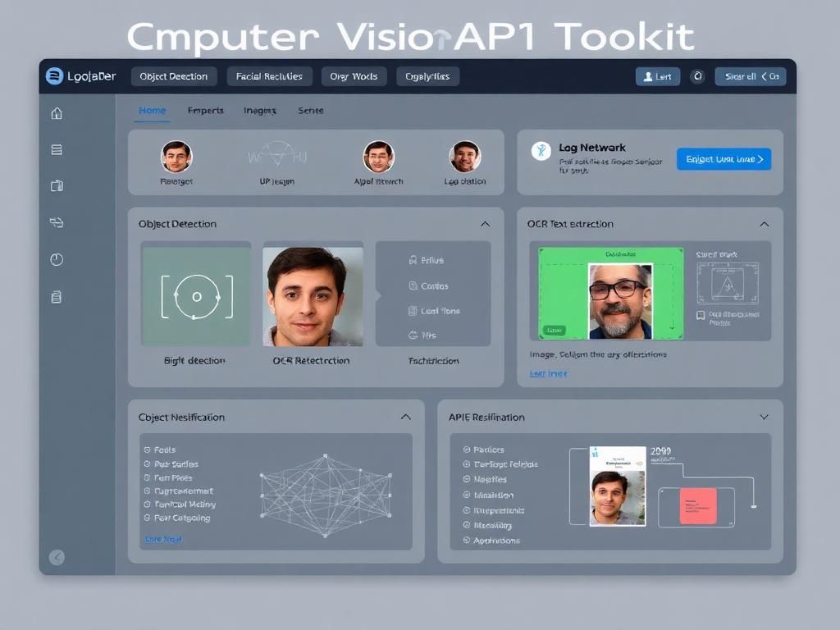
Task: Select the wireframe icon above UP Jesjen
Action: coord(277,155)
